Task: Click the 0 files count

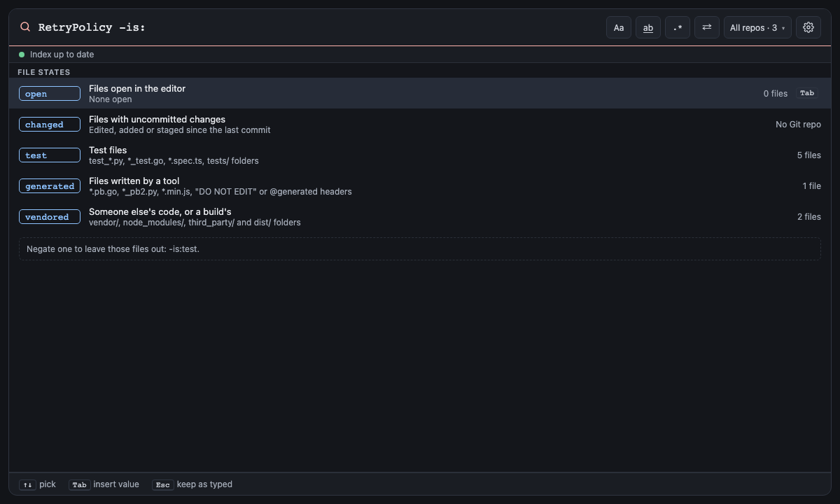Action: point(775,93)
